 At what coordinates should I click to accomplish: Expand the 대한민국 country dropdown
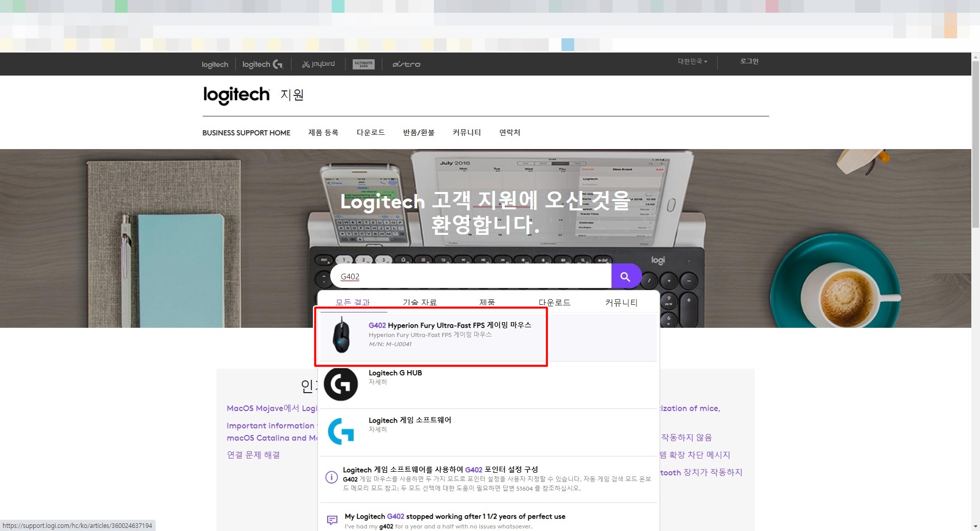coord(693,61)
